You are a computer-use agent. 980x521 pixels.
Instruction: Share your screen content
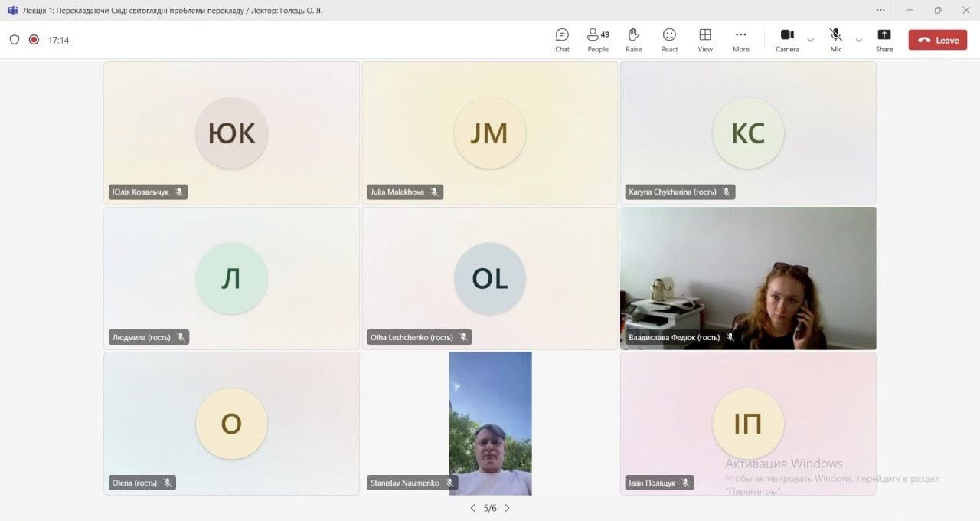coord(884,40)
